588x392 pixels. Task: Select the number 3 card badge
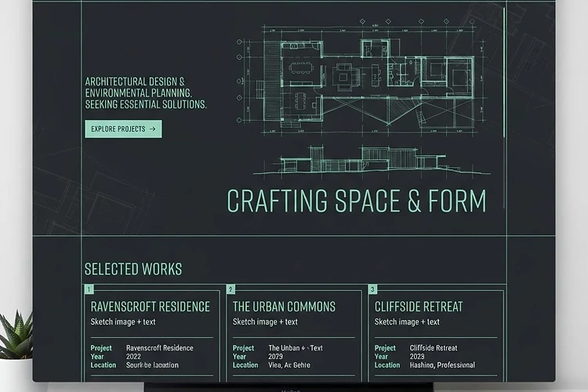pyautogui.click(x=372, y=289)
